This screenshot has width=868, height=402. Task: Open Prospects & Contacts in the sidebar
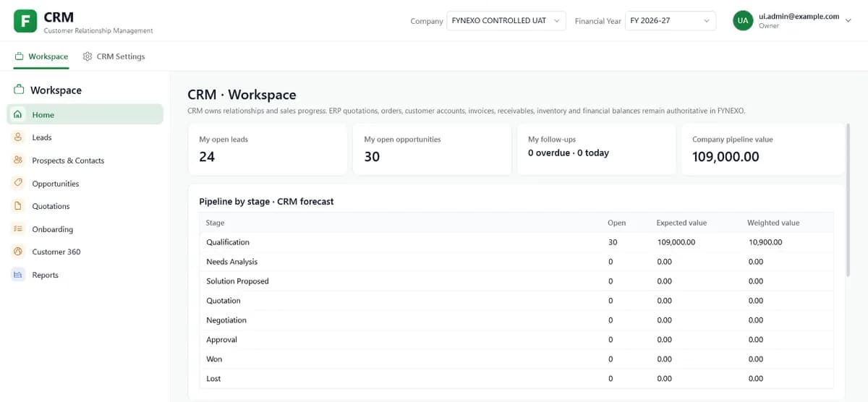pyautogui.click(x=85, y=161)
